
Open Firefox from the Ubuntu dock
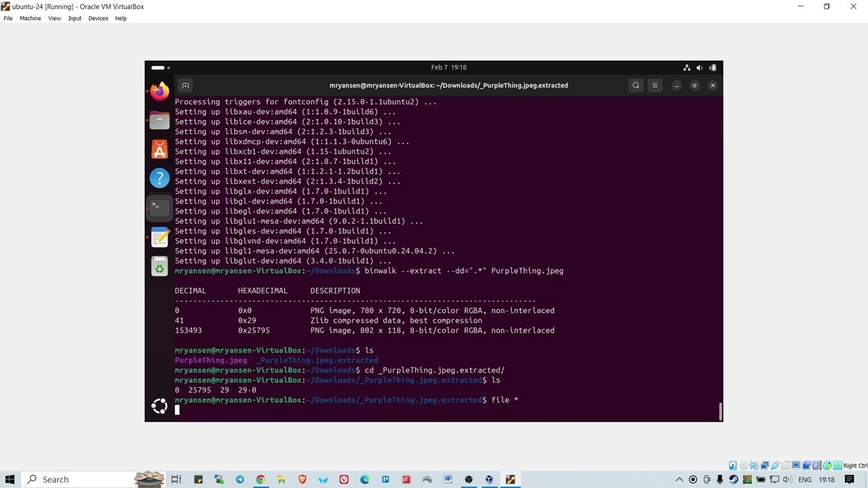(x=159, y=91)
